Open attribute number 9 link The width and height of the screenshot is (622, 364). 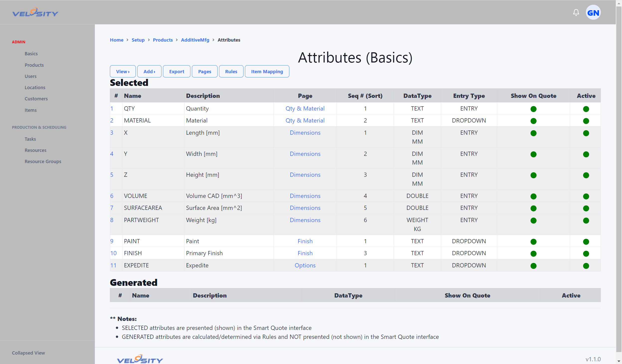tap(112, 241)
